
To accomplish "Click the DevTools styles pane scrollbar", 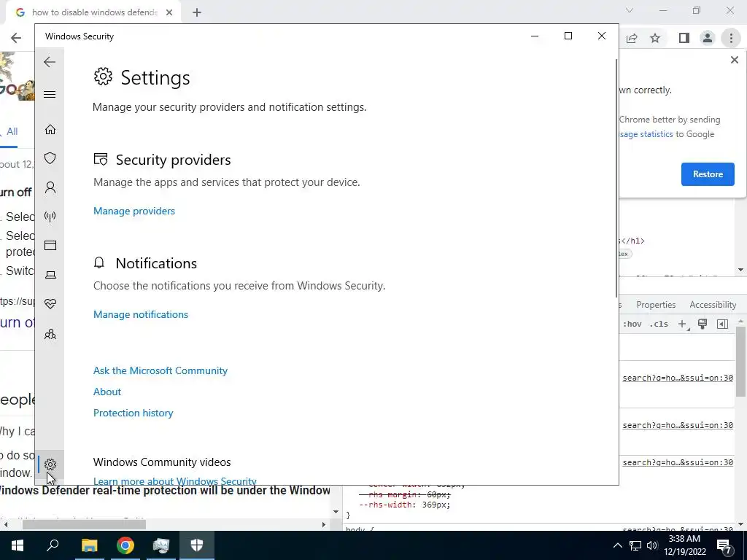I will [740, 362].
